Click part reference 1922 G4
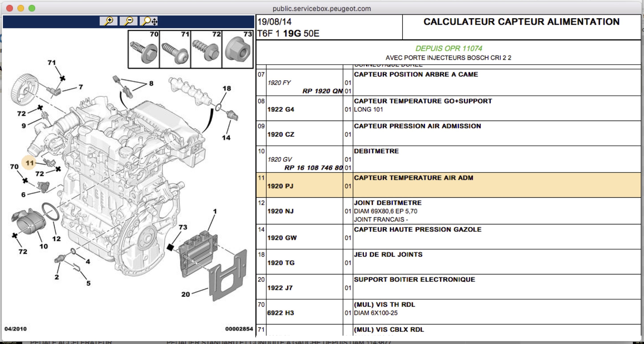Viewport: 644px width, 344px height. tap(281, 109)
